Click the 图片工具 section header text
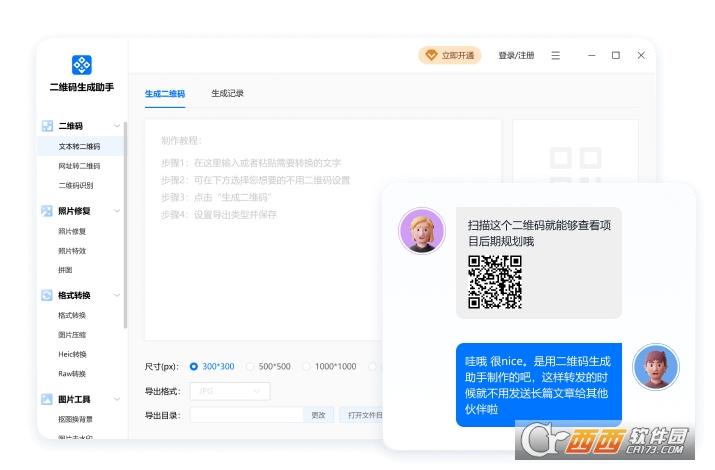 point(74,399)
